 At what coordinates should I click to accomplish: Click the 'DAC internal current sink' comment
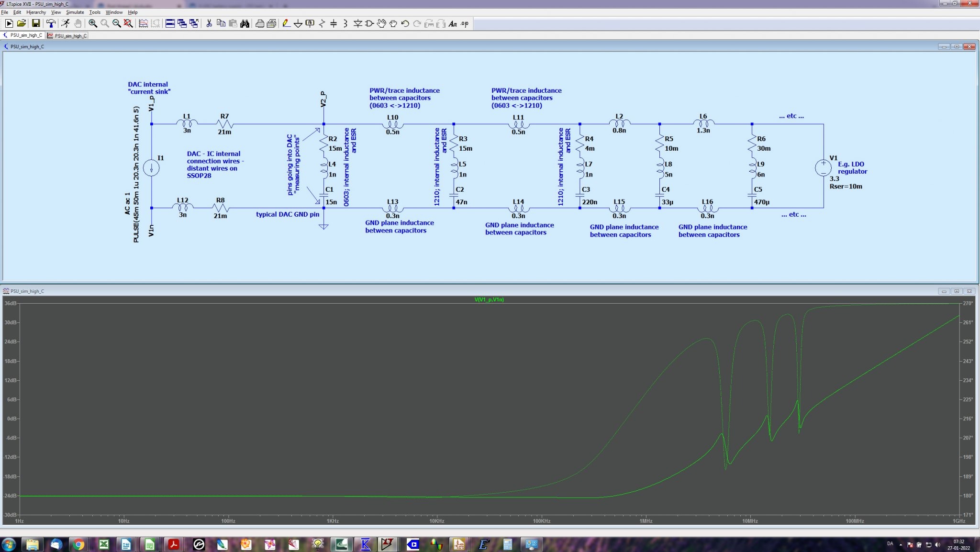[x=149, y=88]
